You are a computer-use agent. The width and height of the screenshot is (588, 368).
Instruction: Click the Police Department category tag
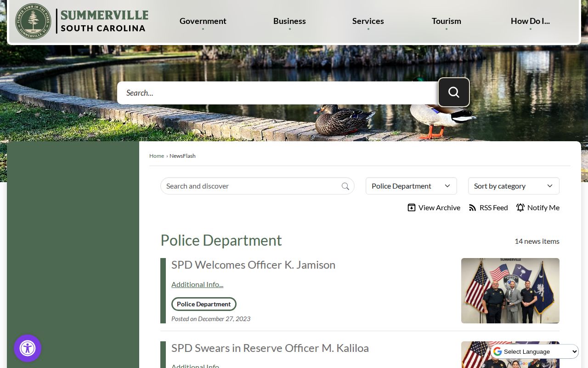204,304
